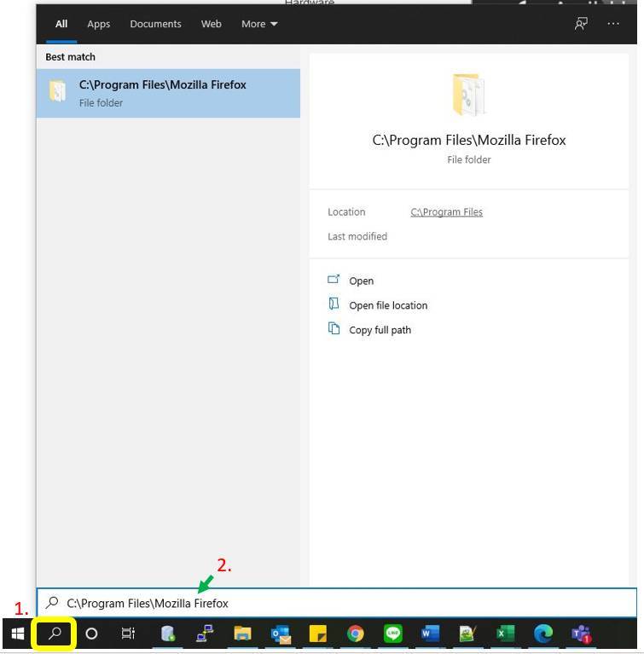Switch to the All search tab
Image resolution: width=644 pixels, height=654 pixels.
pos(61,24)
